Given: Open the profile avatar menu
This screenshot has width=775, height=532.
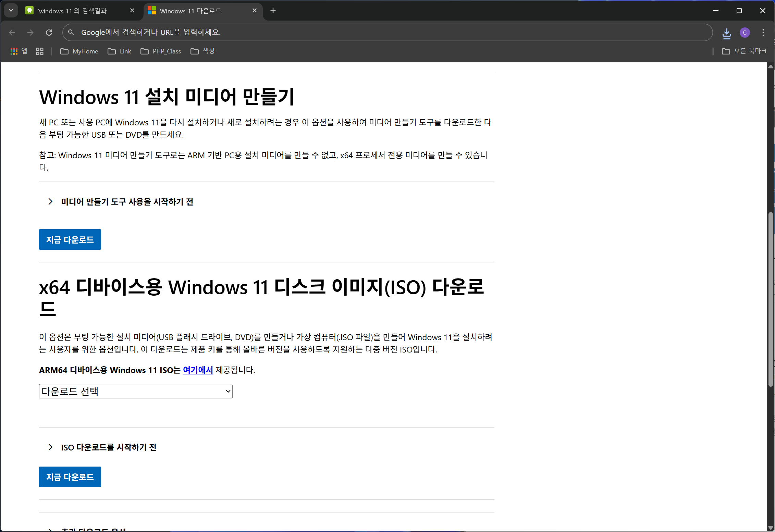Looking at the screenshot, I should click(745, 33).
